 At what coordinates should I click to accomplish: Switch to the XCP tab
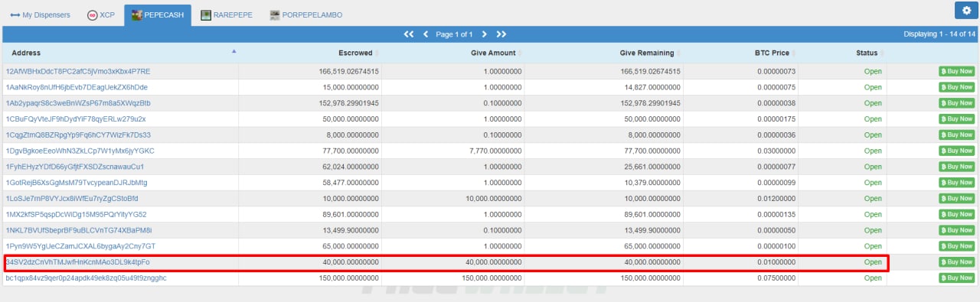coord(101,15)
